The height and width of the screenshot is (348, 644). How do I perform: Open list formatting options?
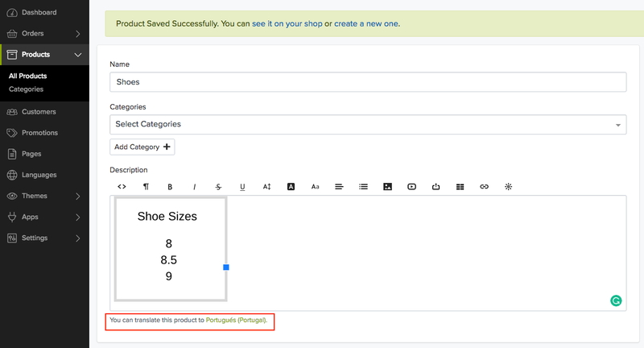coord(363,187)
